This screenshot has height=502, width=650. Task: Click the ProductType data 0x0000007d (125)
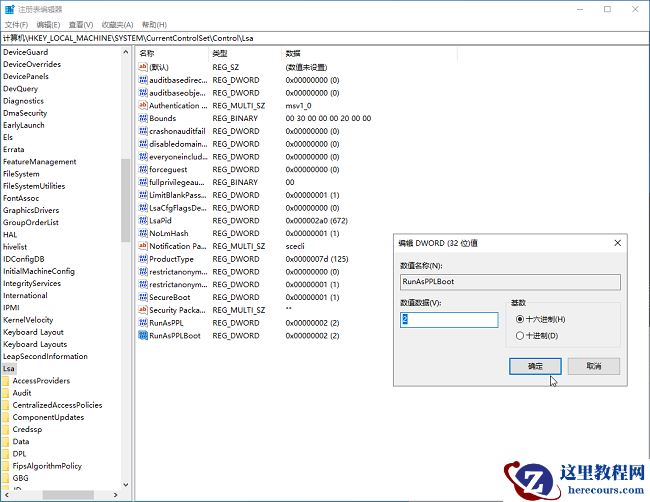coord(317,259)
